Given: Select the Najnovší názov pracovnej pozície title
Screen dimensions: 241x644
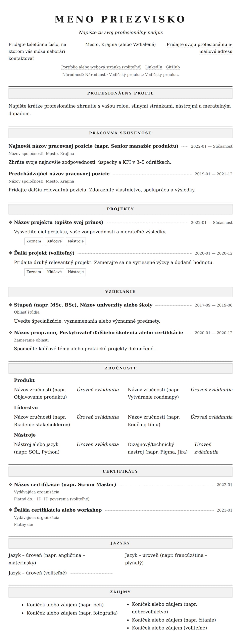Looking at the screenshot, I should (x=93, y=146).
